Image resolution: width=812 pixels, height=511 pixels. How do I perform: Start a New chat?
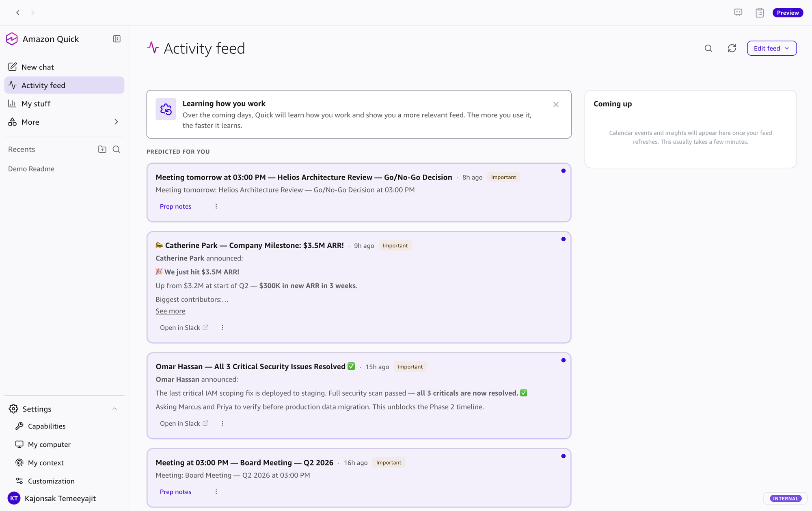click(x=64, y=67)
